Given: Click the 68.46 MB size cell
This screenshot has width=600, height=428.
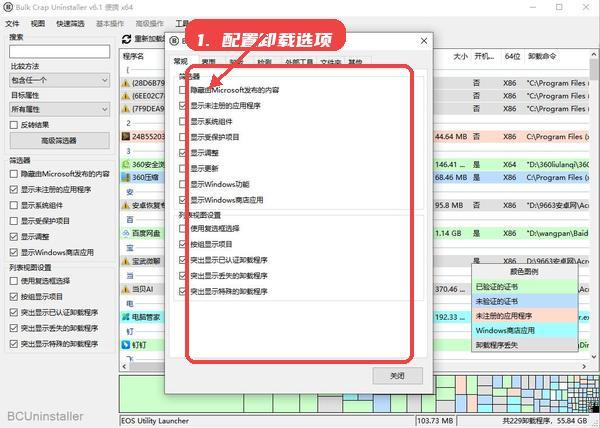Looking at the screenshot, I should tap(451, 177).
